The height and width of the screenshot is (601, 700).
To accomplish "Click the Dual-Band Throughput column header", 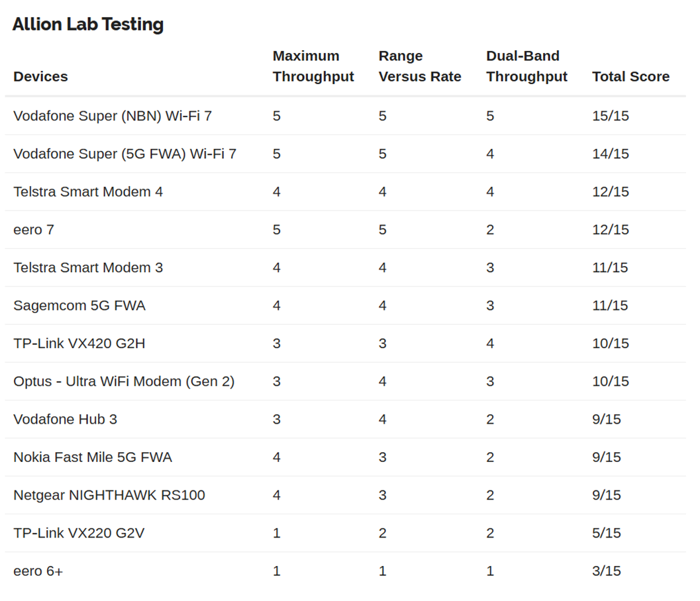I will (526, 66).
